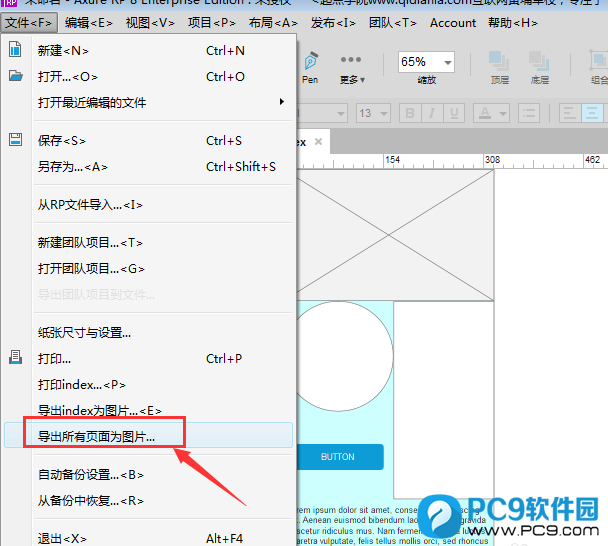Choose 新建<N> from the file menu
608x546 pixels.
click(x=148, y=50)
